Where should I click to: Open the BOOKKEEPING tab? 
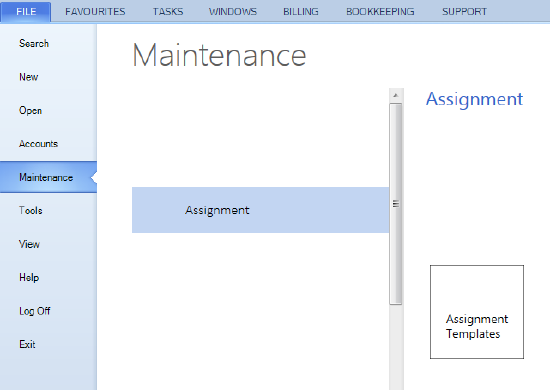380,12
